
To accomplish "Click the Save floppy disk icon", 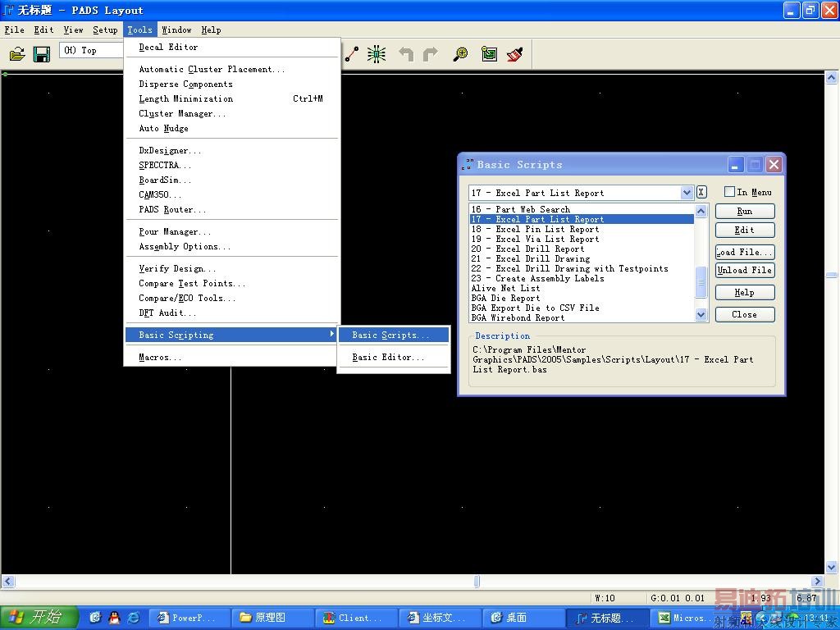I will (x=42, y=54).
